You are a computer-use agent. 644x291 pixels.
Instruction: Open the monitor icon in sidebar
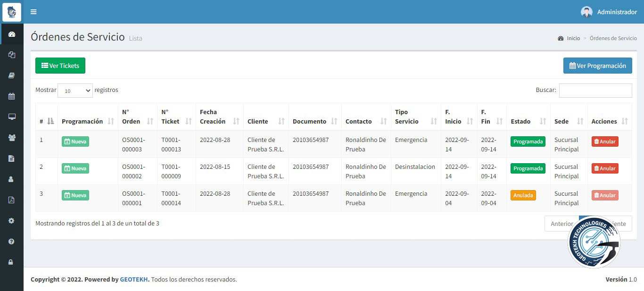click(12, 117)
